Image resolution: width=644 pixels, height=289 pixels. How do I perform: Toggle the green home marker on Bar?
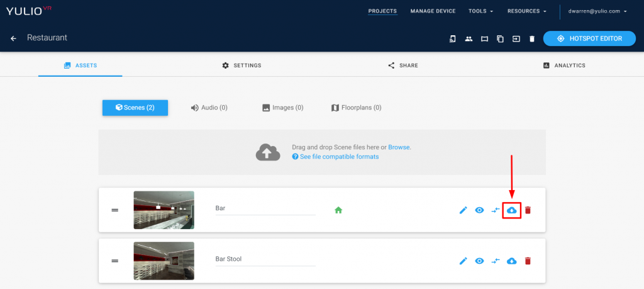(338, 210)
